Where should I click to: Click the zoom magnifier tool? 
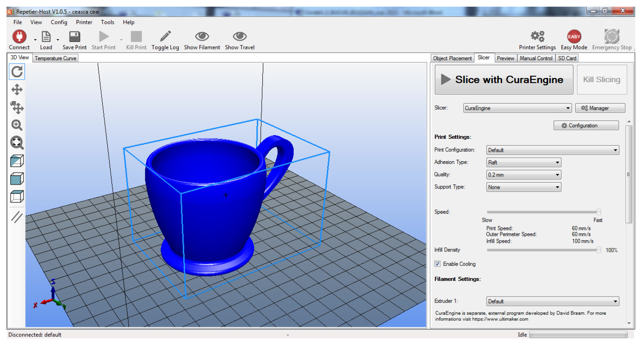tap(17, 125)
